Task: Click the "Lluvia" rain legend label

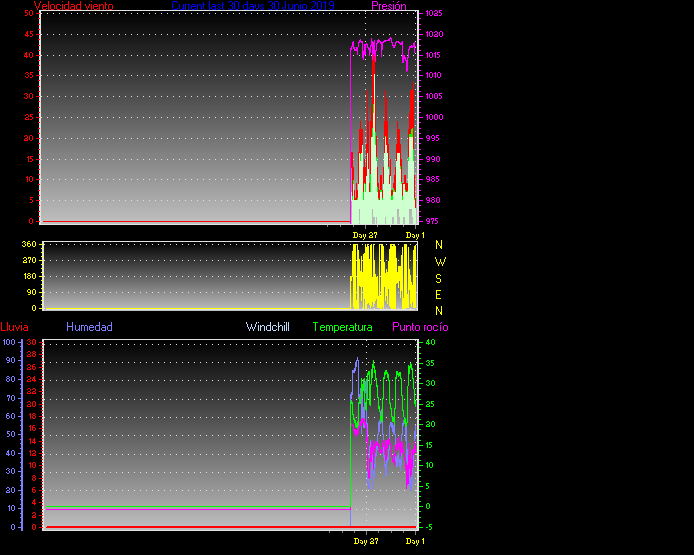Action: 15,327
